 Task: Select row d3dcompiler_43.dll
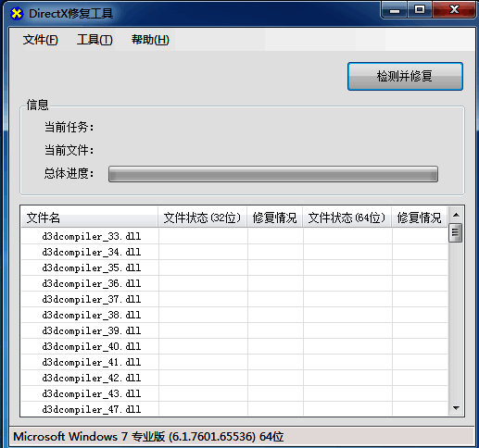[234, 393]
